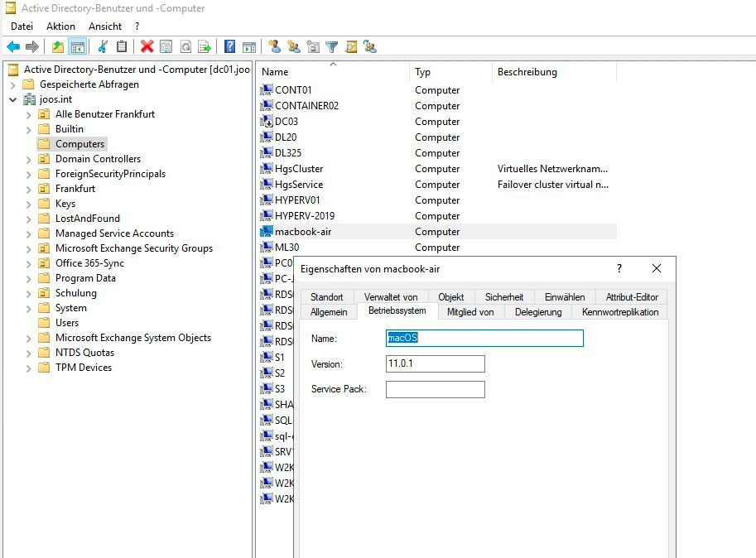Switch to the Mitglied von tab

(470, 312)
